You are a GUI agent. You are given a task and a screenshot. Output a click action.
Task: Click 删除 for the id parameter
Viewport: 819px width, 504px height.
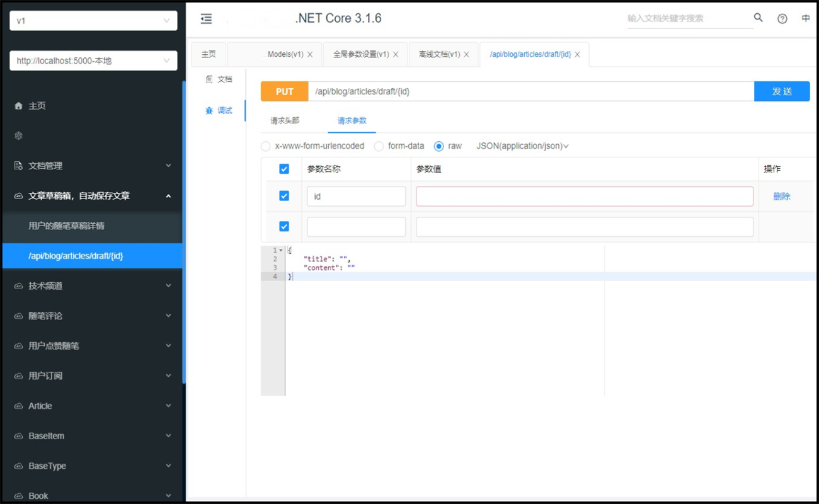tap(782, 197)
